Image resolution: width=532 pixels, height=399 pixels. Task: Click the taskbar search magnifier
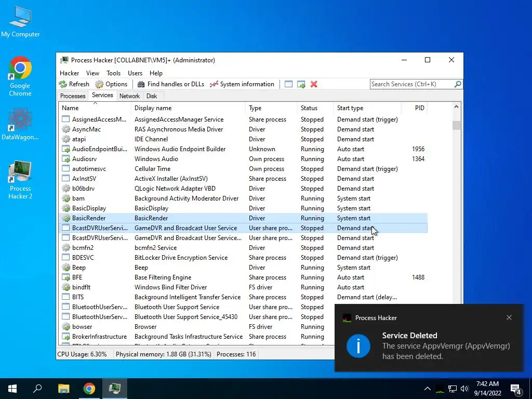(x=37, y=389)
